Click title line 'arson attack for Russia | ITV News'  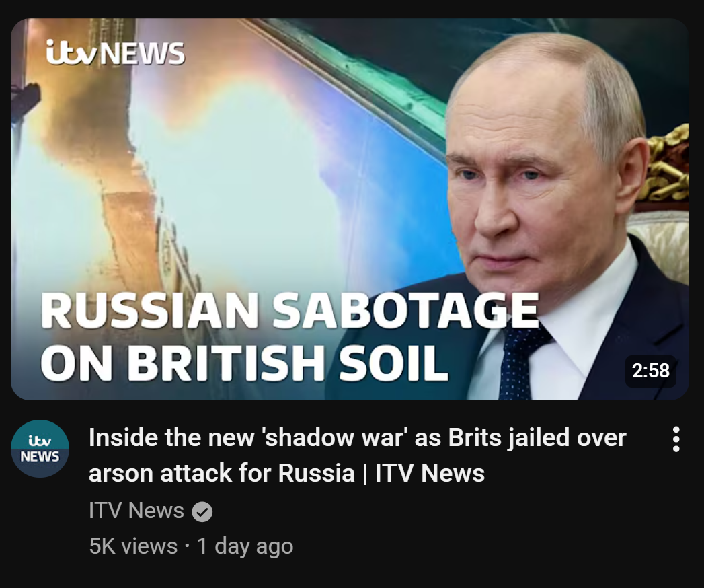[x=286, y=472]
